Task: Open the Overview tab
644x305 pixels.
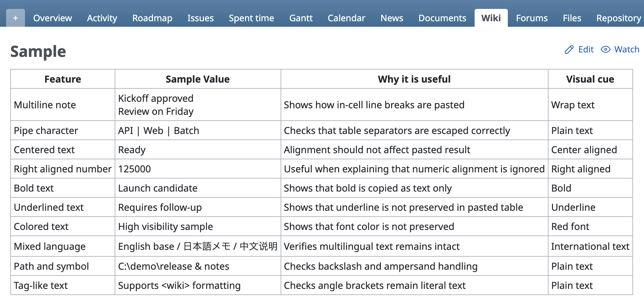Action: (x=52, y=18)
